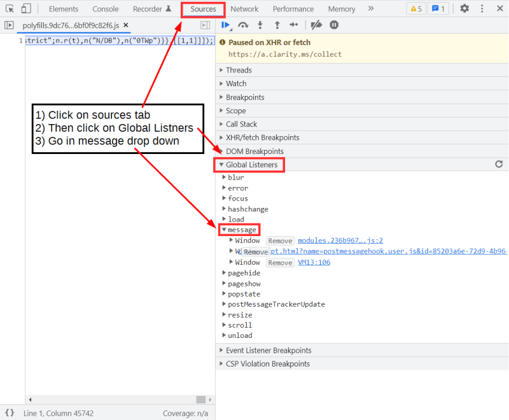Expand DOM Breakpoints section

(x=362, y=151)
